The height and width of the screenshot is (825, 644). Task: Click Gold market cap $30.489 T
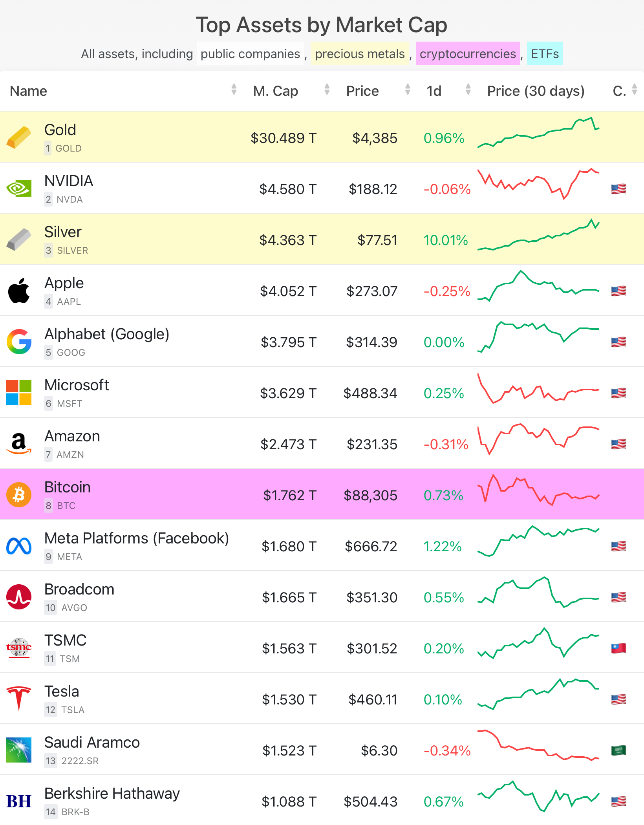[284, 138]
